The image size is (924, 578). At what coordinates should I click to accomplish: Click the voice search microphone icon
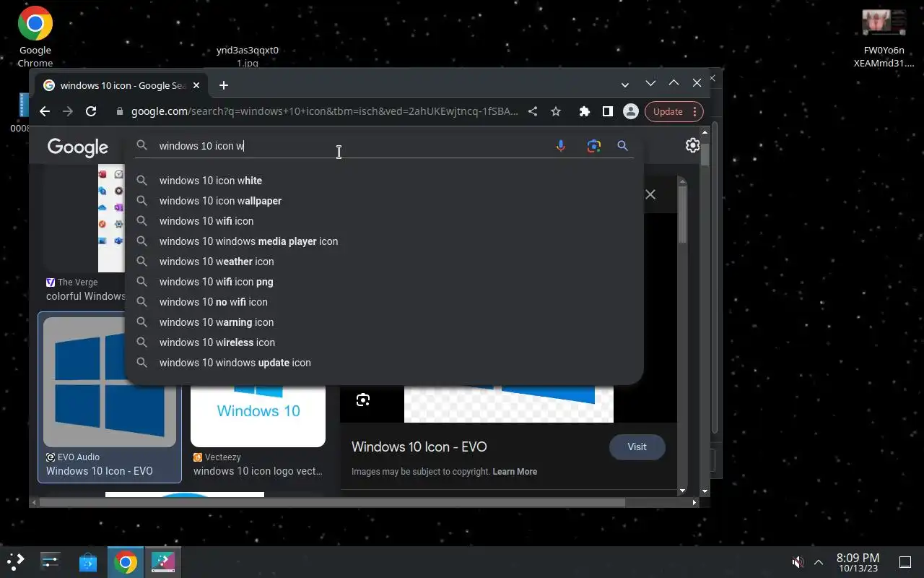coord(561,146)
